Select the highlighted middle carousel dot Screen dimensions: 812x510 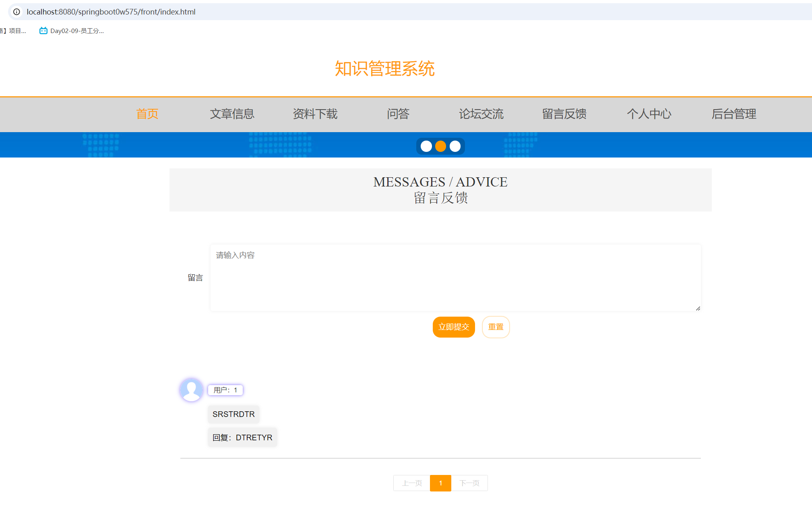pos(440,146)
